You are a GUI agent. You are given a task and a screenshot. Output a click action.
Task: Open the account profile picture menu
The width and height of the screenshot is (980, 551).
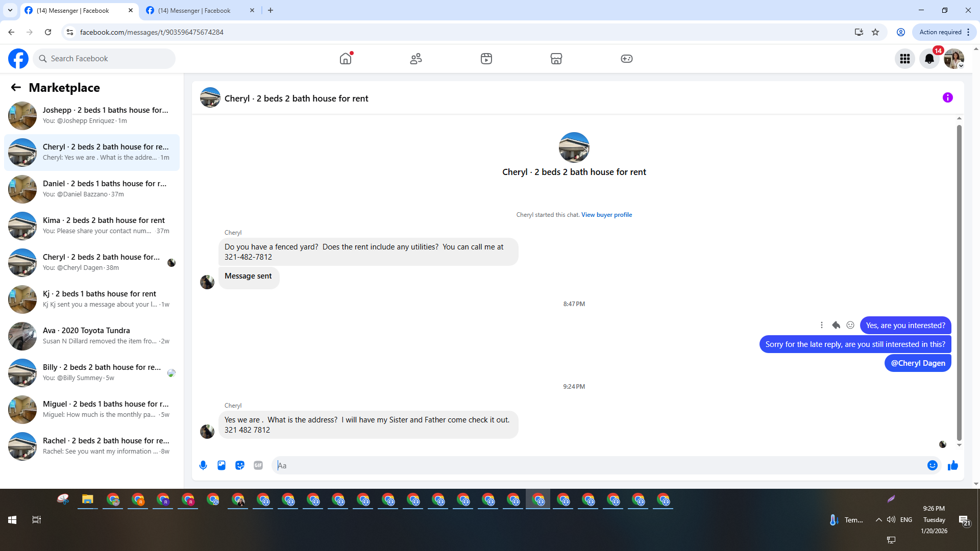954,59
